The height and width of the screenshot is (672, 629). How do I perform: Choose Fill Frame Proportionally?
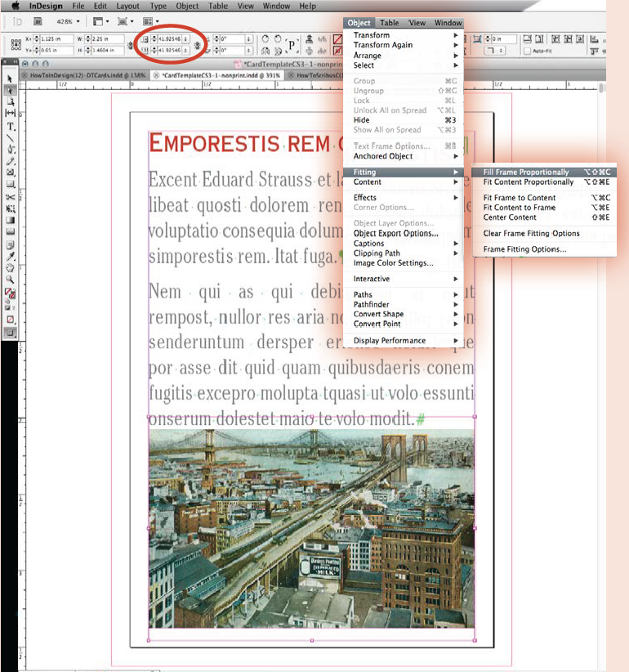coord(526,172)
